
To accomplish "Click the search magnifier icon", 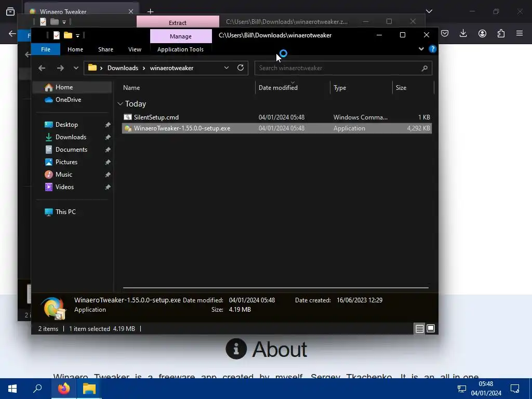I will 424,68.
